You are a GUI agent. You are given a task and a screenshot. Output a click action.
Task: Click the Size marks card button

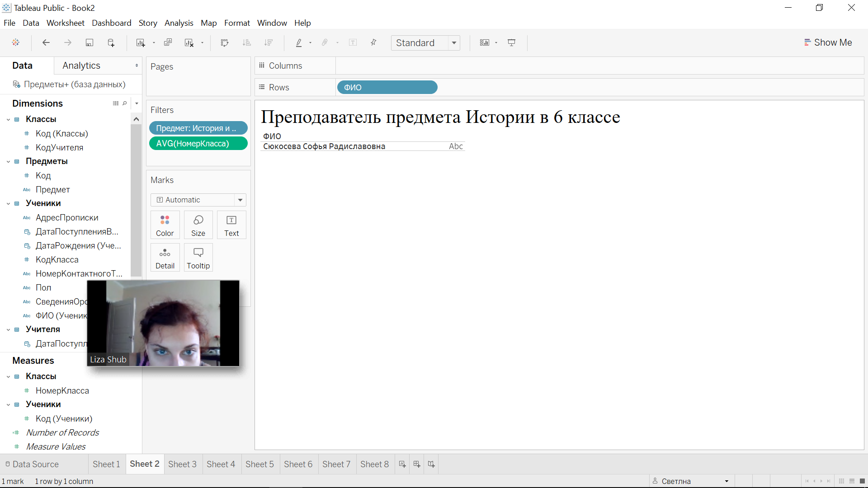click(x=198, y=225)
